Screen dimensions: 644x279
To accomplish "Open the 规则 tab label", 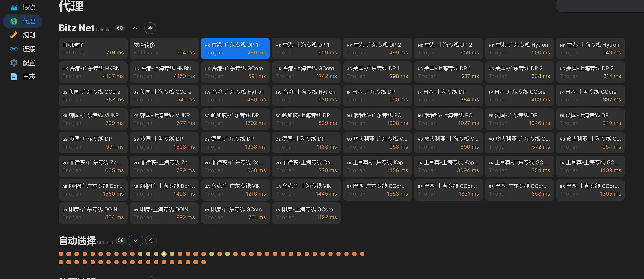I will 29,35.
